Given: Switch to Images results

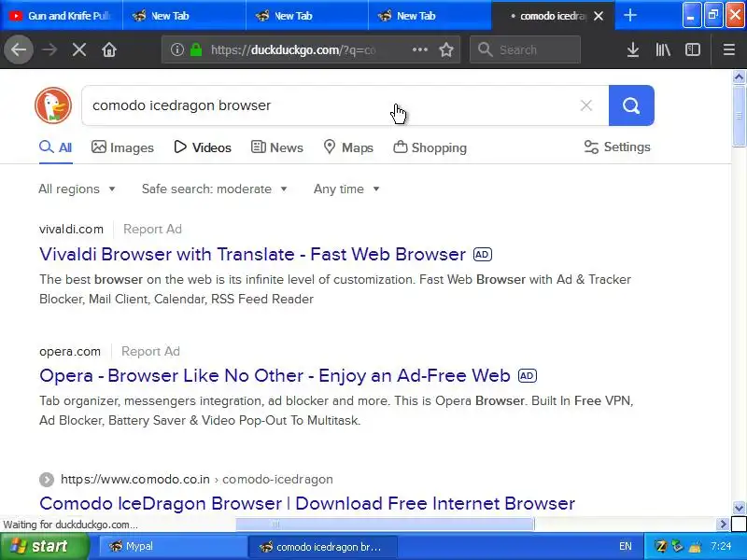Looking at the screenshot, I should (122, 147).
